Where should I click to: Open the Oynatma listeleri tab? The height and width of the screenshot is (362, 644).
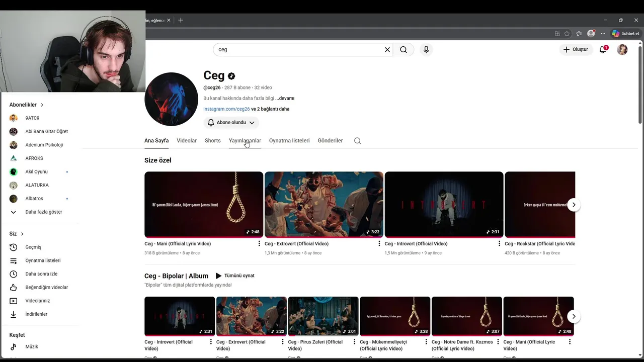(x=289, y=141)
